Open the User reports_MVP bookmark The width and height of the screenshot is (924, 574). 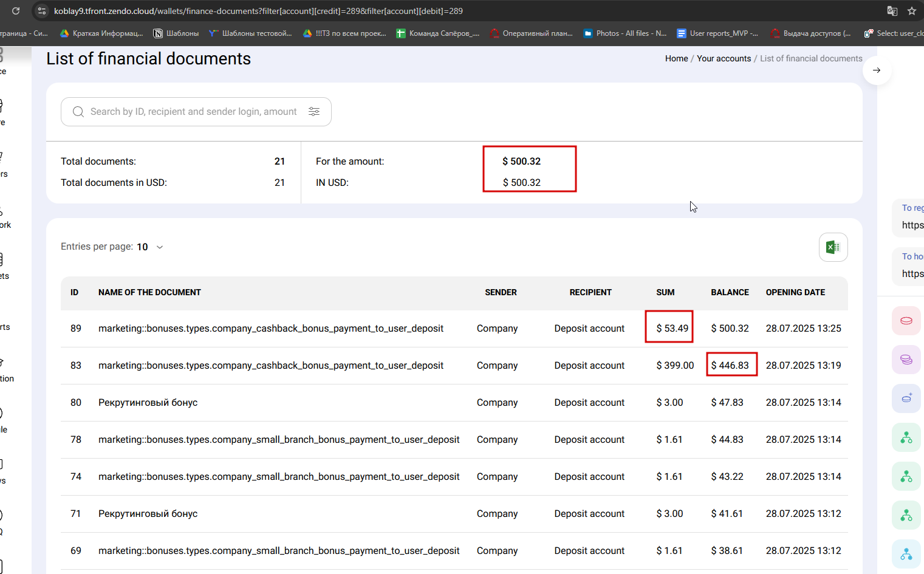coord(718,33)
